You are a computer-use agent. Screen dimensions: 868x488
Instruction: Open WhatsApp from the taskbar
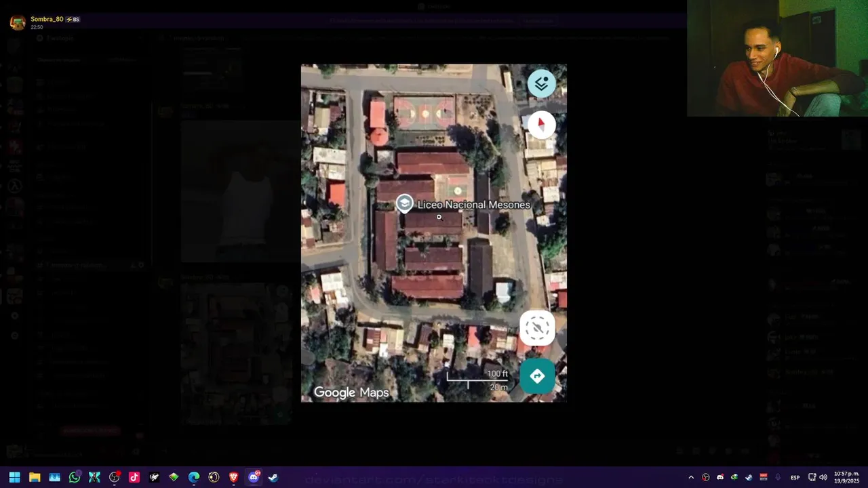75,477
